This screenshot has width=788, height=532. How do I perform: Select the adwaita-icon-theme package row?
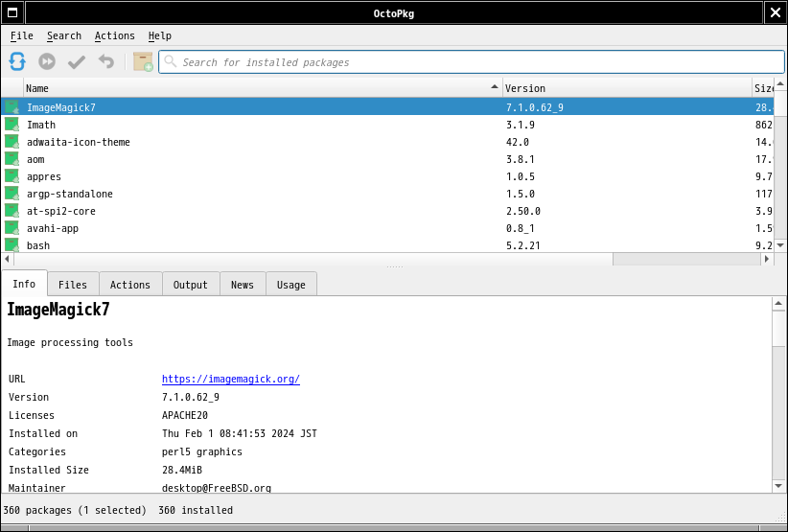[x=387, y=142]
